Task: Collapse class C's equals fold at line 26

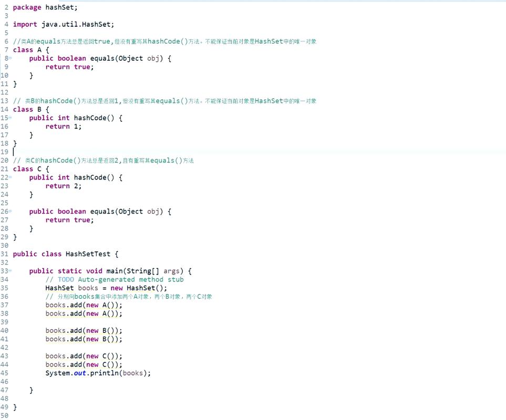Action: [11, 212]
